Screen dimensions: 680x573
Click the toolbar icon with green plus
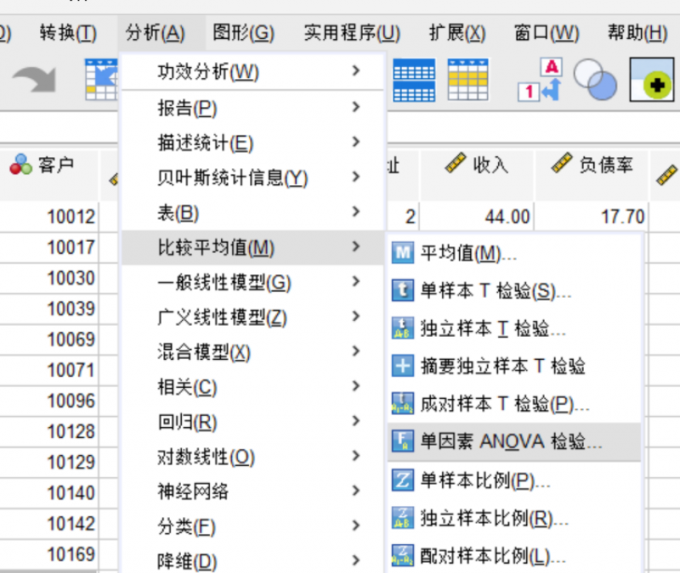coord(653,82)
